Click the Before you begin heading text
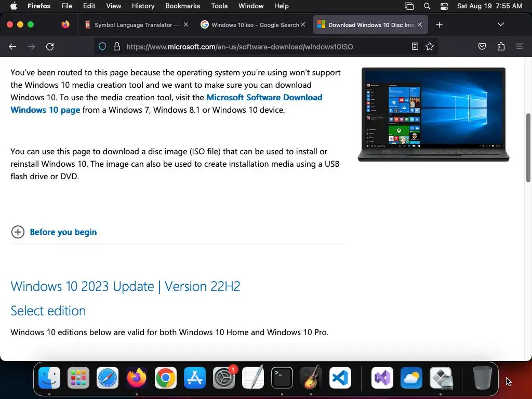The image size is (532, 399). pyautogui.click(x=63, y=232)
